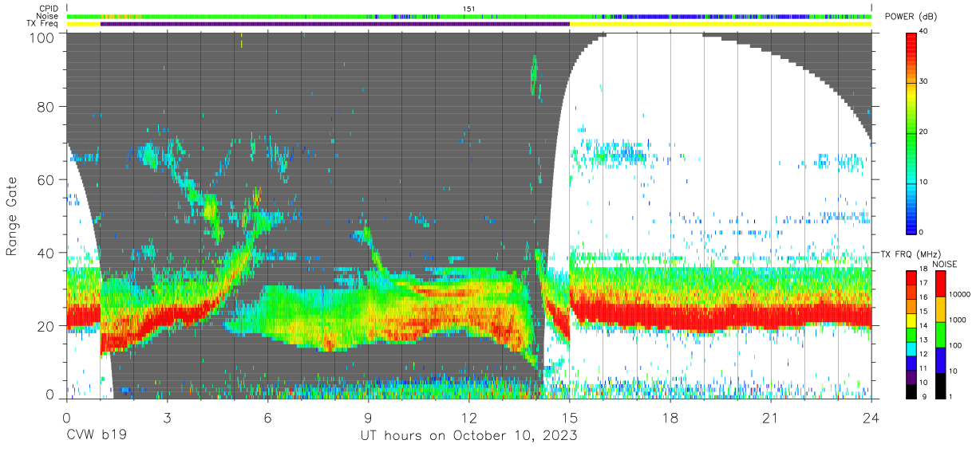Click the CPID label above the plot
The height and width of the screenshot is (452, 980).
[49, 9]
